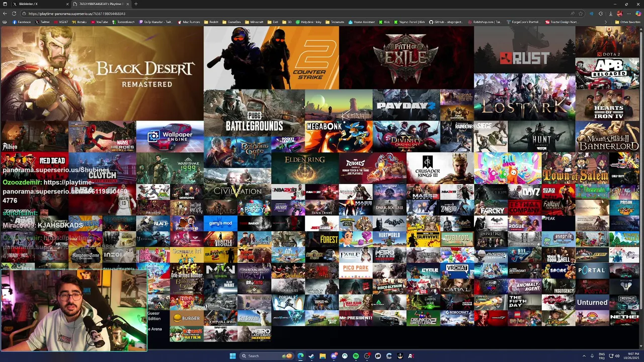This screenshot has width=644, height=362.
Task: Focus the browser address bar
Action: tap(297, 14)
